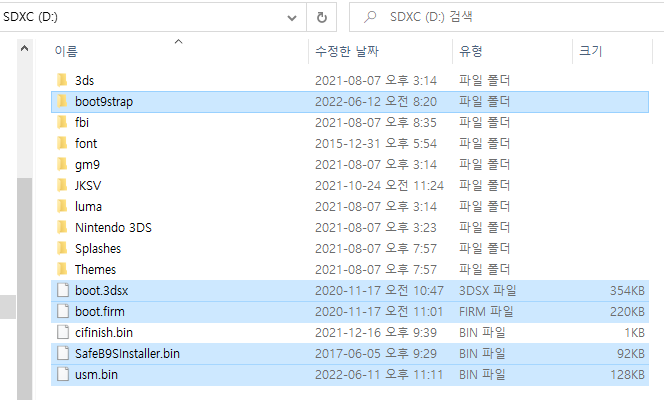Screen dimensions: 664x400
Task: Click the 2022-06-12 오전 8:20 date cell
Action: [376, 102]
